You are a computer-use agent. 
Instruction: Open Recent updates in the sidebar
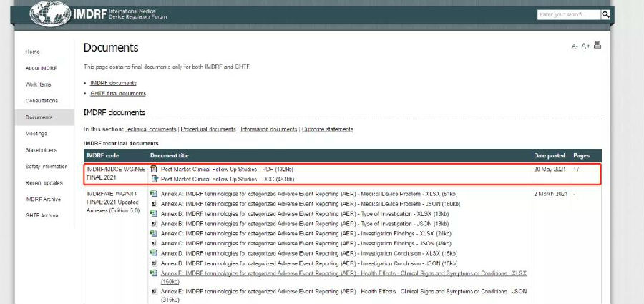44,183
